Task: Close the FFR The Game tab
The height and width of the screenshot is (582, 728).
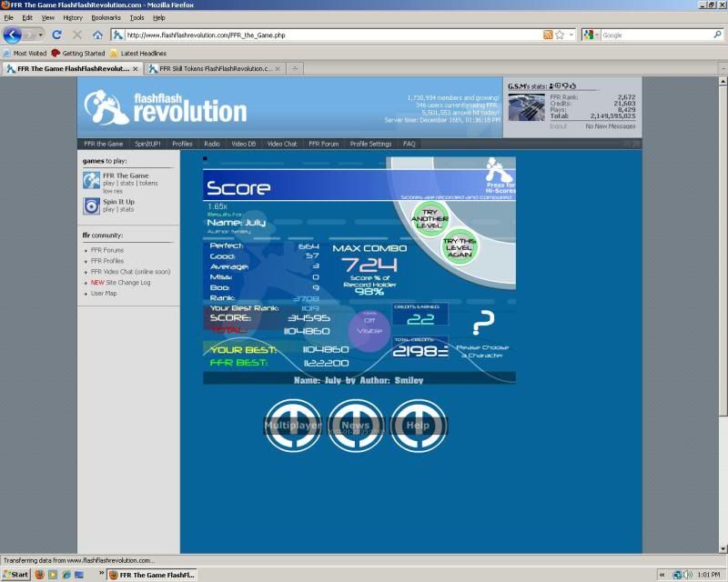Action: [135, 69]
